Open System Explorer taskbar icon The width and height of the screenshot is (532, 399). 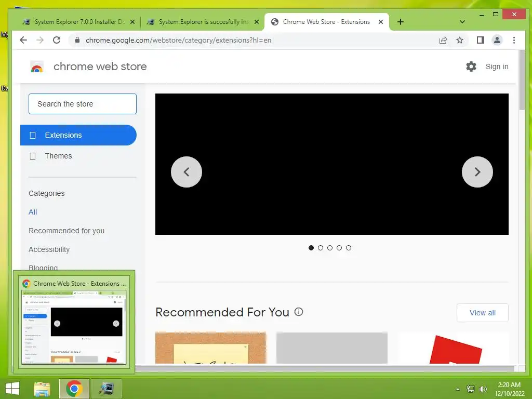click(x=106, y=389)
